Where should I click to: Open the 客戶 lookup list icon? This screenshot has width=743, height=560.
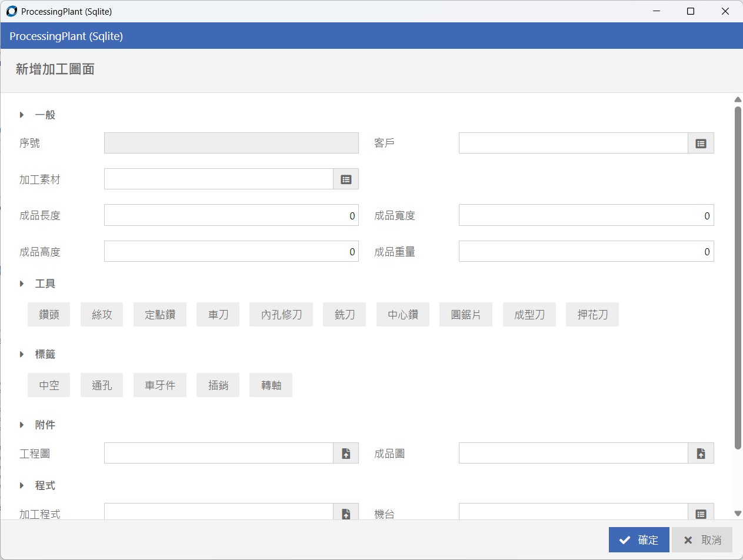tap(701, 143)
